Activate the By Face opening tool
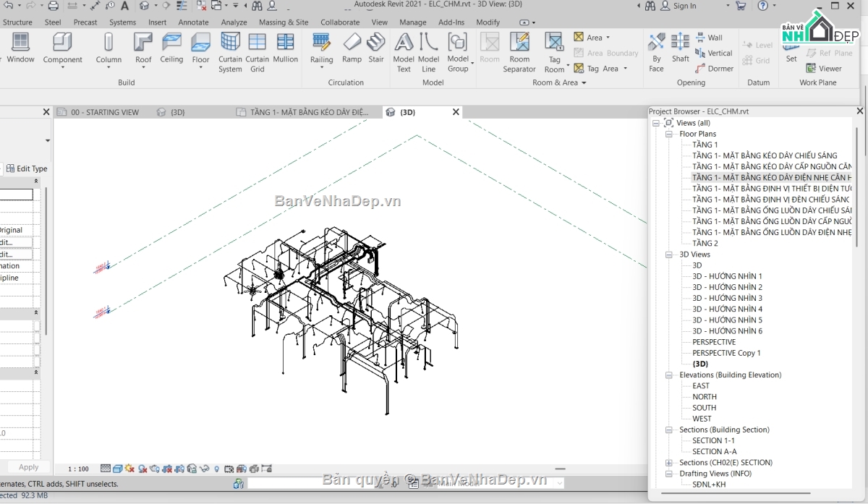Image resolution: width=868 pixels, height=504 pixels. [656, 52]
